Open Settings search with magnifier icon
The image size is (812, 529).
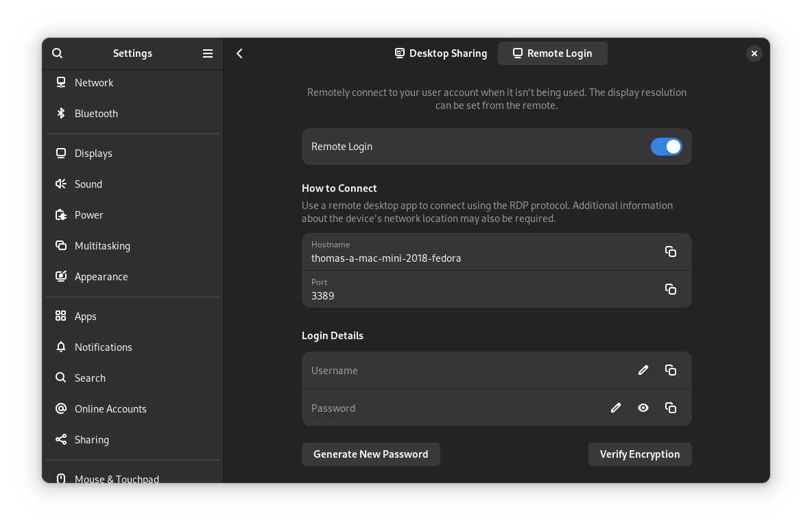[57, 53]
